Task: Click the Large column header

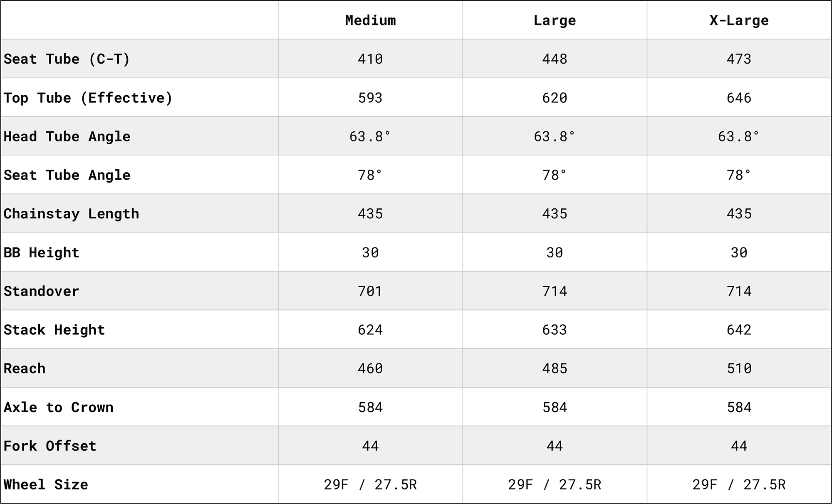Action: (555, 20)
